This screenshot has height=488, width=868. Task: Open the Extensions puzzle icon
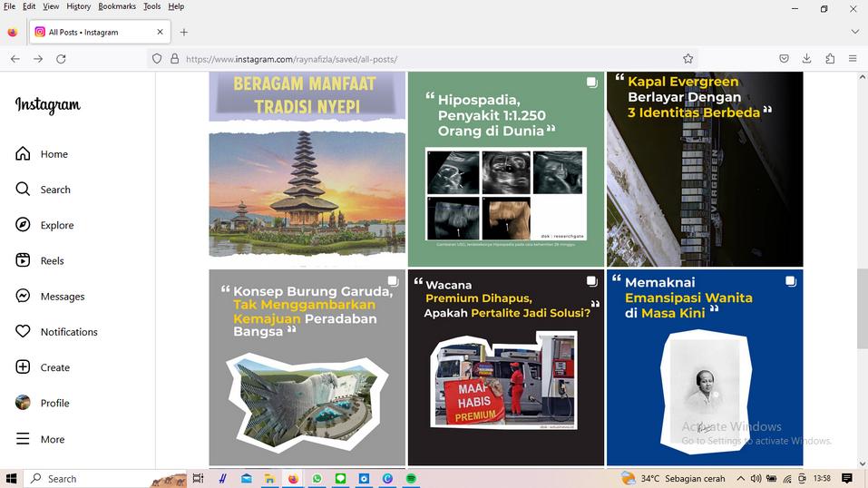830,59
